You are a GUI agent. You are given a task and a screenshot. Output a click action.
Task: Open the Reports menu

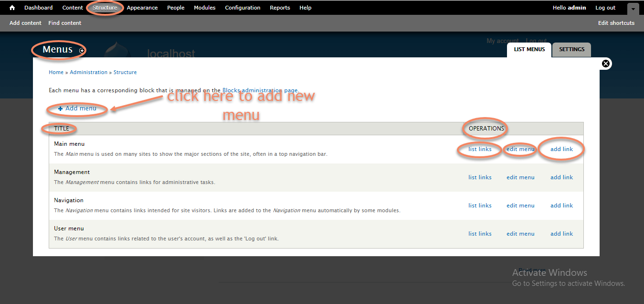(280, 8)
